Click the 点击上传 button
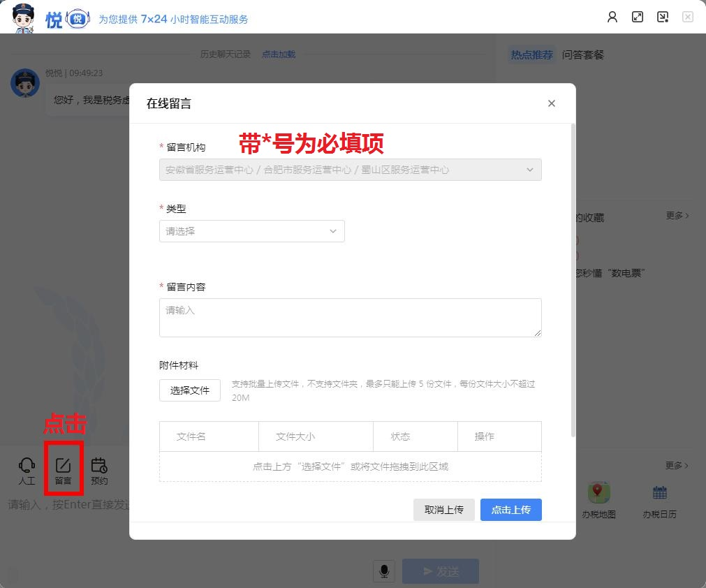This screenshot has width=706, height=588. pos(510,510)
